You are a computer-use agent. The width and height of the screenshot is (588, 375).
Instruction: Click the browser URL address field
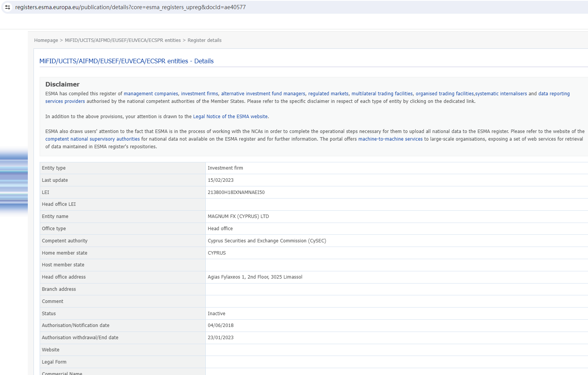[130, 7]
